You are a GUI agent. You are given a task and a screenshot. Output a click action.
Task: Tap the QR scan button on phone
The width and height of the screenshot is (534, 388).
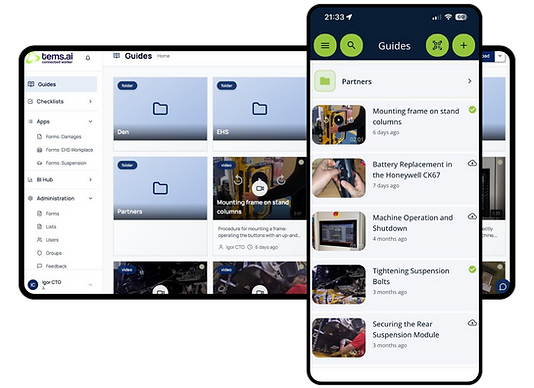pyautogui.click(x=437, y=45)
